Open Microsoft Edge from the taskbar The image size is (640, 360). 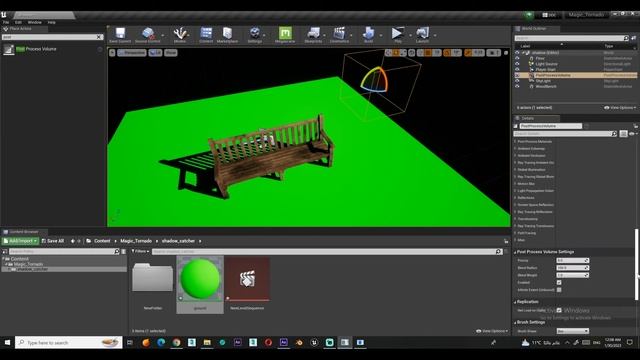point(161,343)
